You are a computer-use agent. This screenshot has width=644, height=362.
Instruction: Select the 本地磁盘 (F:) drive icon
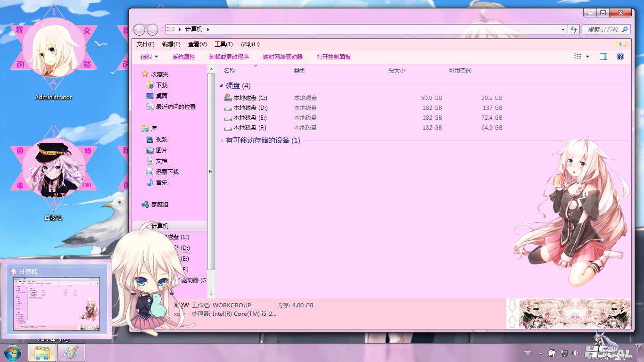click(228, 128)
